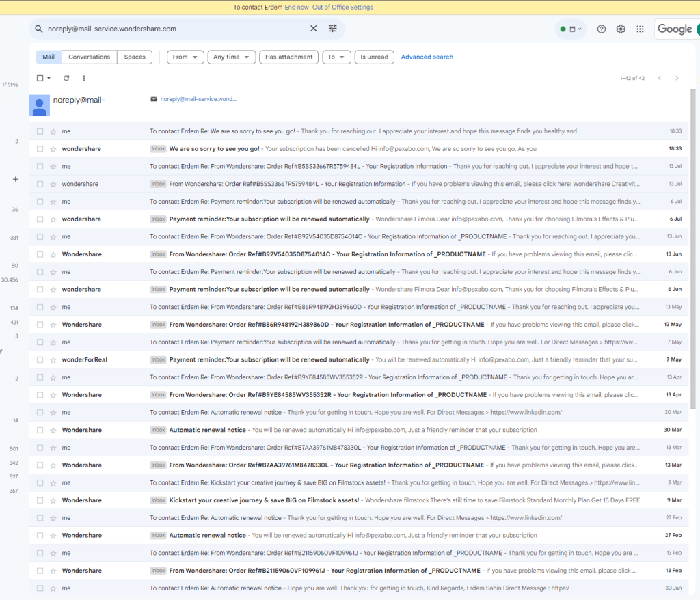The width and height of the screenshot is (700, 600).
Task: Click the noreply contact avatar
Action: (39, 105)
